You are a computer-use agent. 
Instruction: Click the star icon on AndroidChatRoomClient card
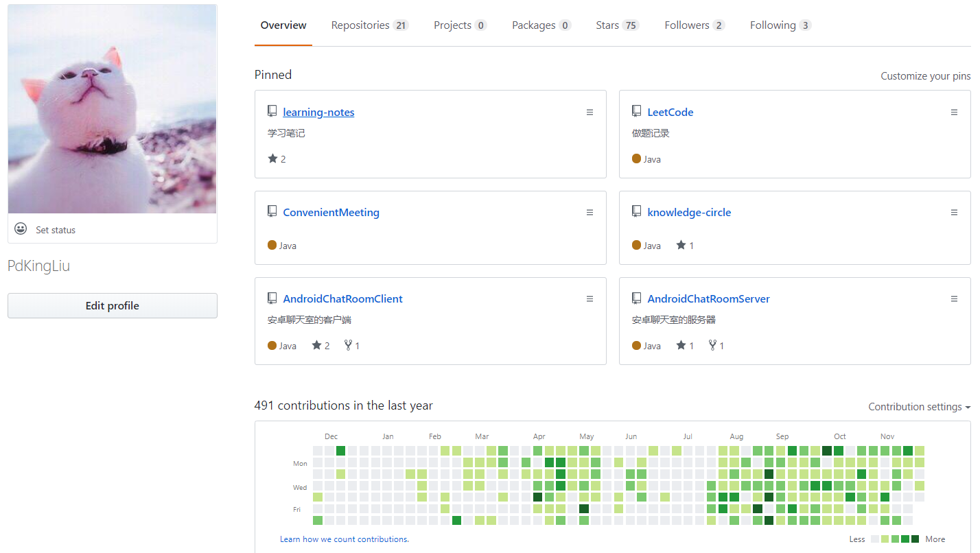[316, 345]
